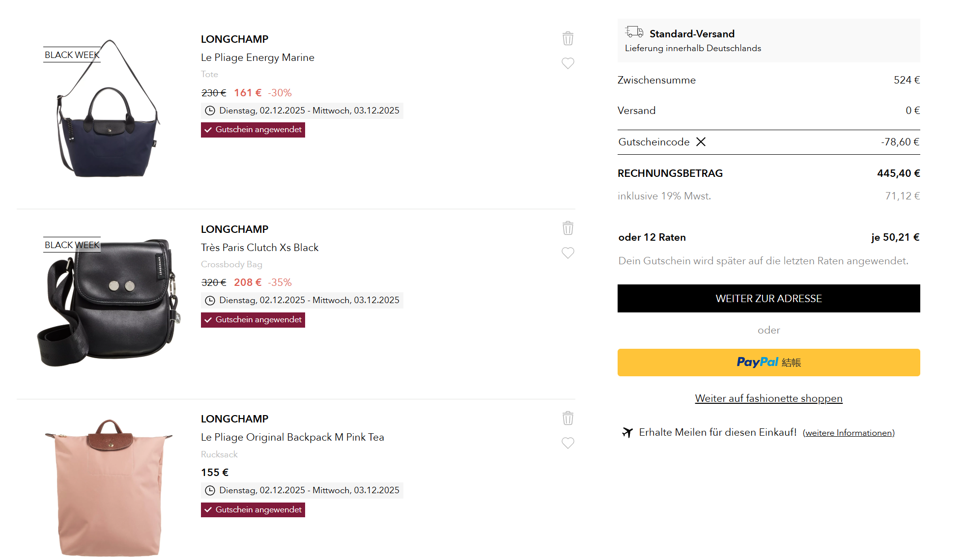The image size is (964, 560).
Task: Delete the Le Pliage Energy Marine item
Action: (x=567, y=38)
